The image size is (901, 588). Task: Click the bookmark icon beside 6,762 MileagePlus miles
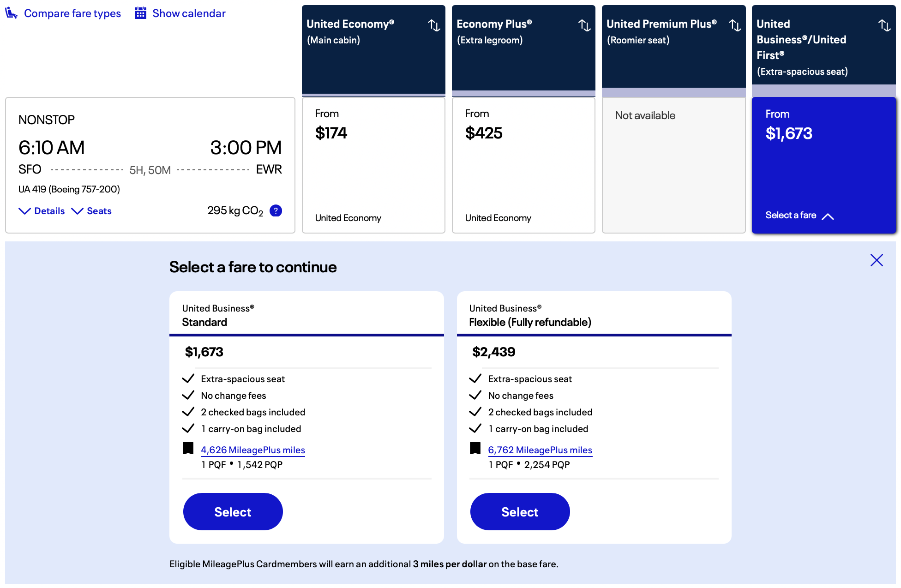click(475, 448)
